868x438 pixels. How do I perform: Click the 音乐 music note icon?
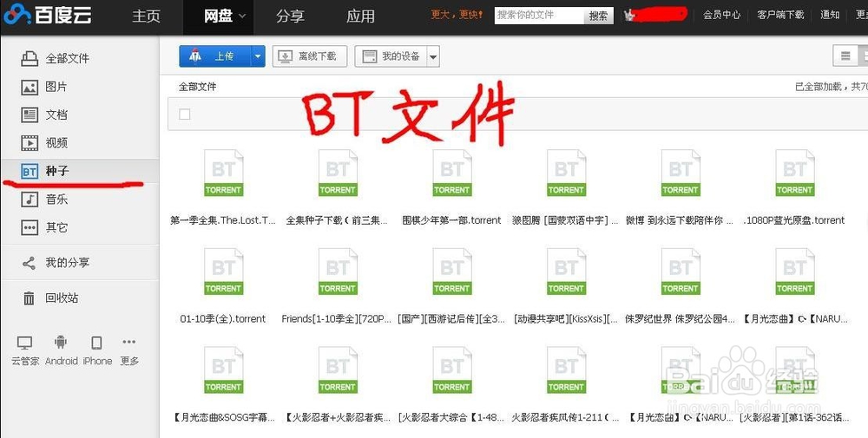pos(30,199)
